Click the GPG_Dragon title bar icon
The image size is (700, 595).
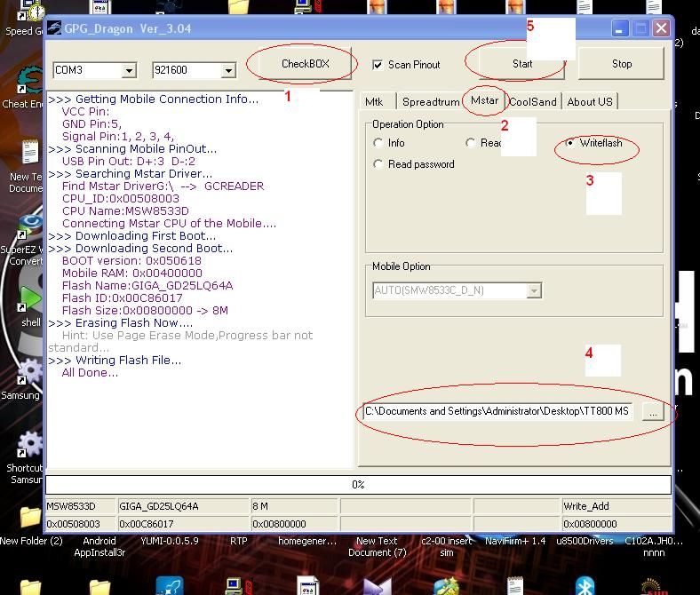click(x=54, y=28)
